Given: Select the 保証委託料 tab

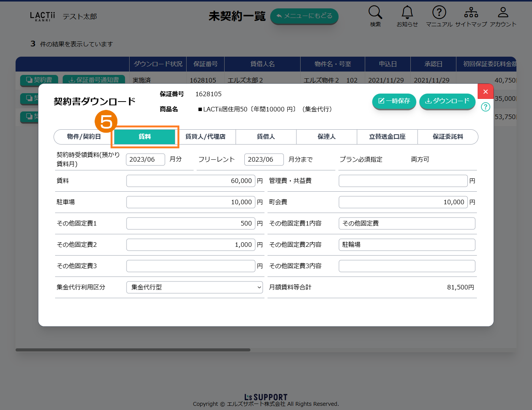Looking at the screenshot, I should (448, 137).
